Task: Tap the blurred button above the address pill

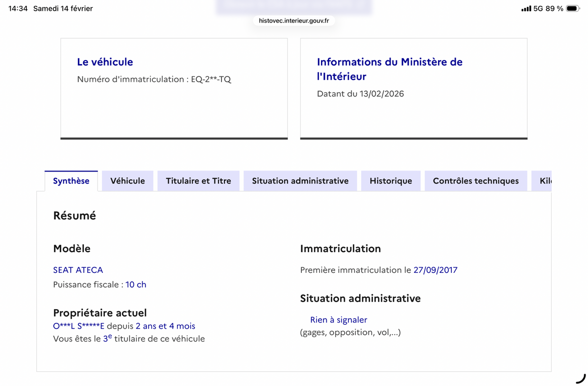Action: coord(294,6)
